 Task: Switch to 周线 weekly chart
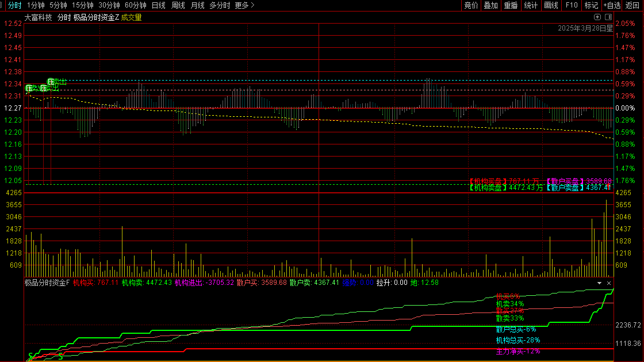(178, 5)
